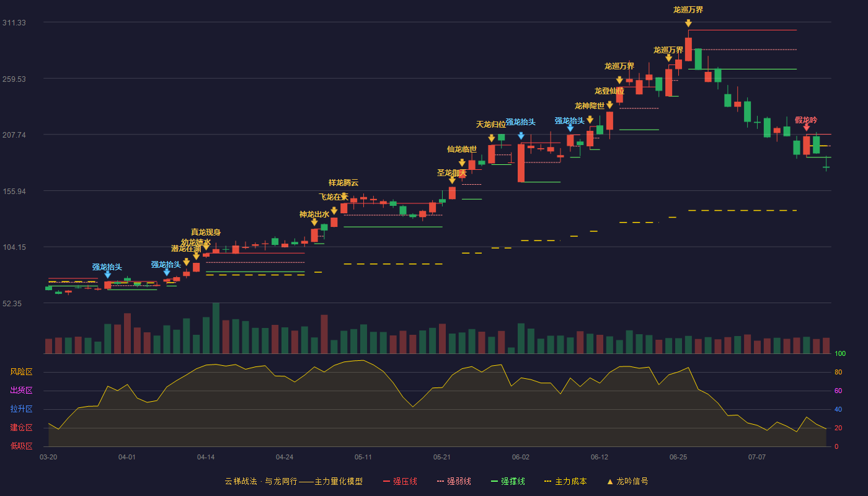Select the 真龙现身 signal arrow
The height and width of the screenshot is (496, 868).
tap(206, 246)
